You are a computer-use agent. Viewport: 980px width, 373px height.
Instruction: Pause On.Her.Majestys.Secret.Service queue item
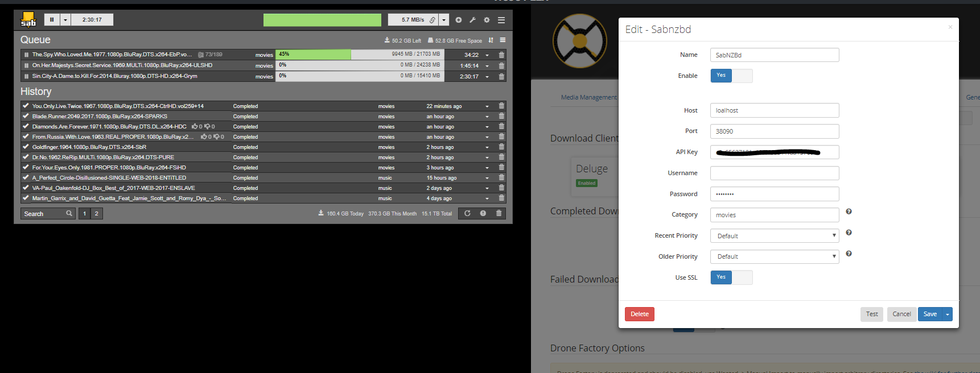click(26, 65)
